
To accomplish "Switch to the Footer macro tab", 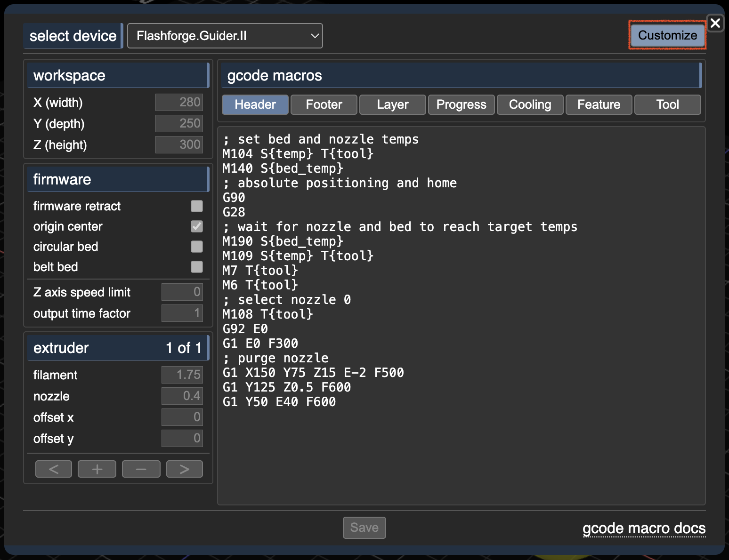I will pos(324,104).
